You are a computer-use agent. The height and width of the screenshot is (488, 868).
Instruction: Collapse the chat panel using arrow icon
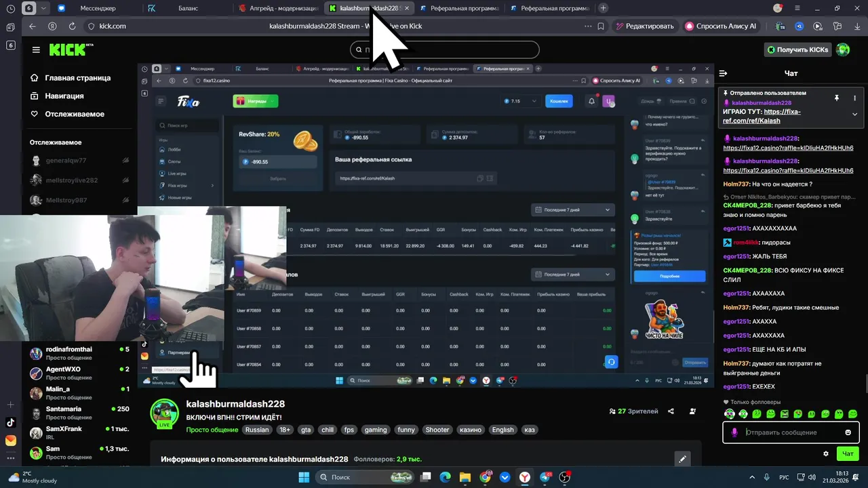[723, 73]
